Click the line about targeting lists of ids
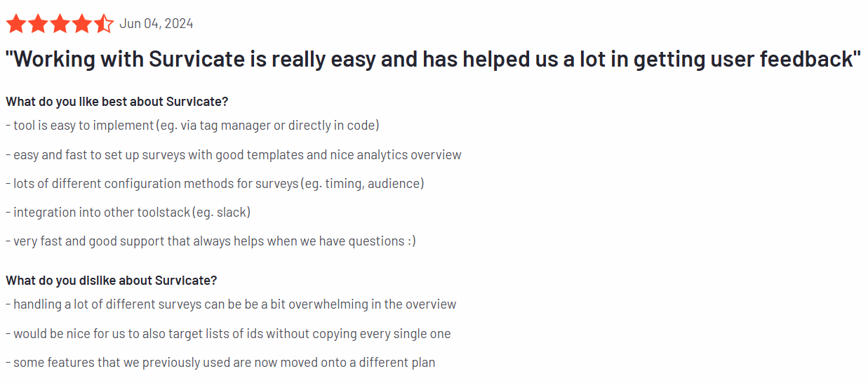This screenshot has height=383, width=868. (x=228, y=334)
